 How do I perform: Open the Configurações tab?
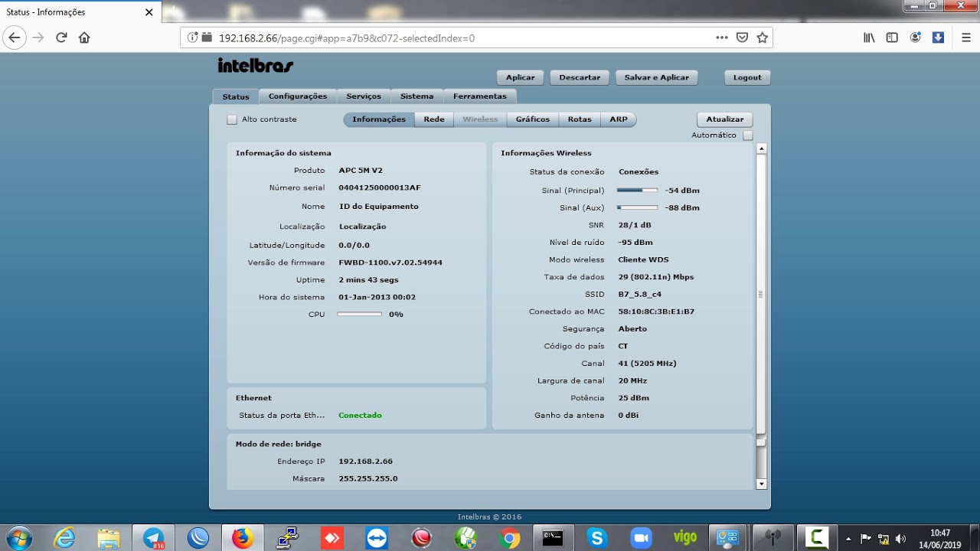[298, 96]
